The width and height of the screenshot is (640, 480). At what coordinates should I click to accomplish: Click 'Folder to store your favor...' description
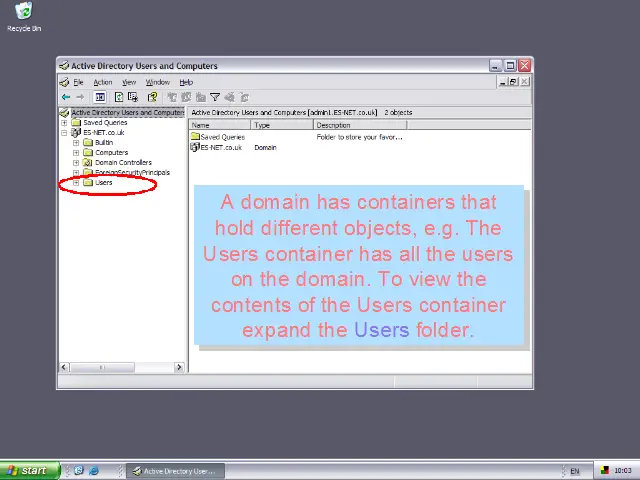360,137
